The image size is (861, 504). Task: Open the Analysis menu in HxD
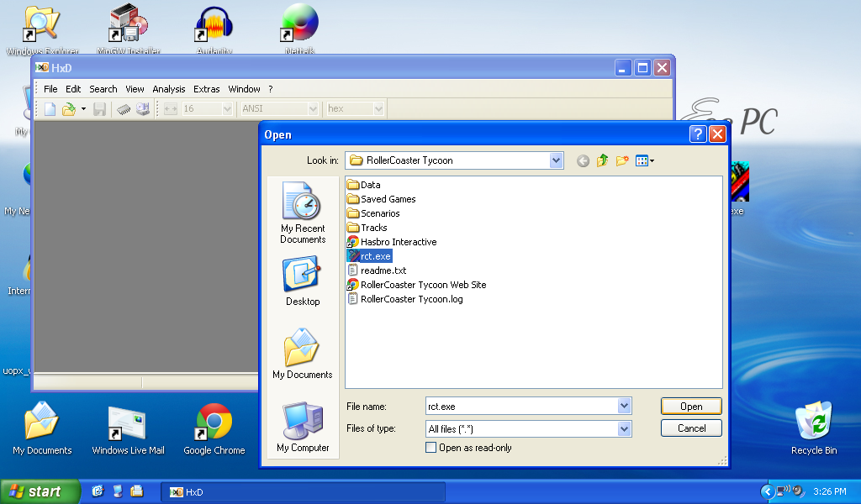168,89
